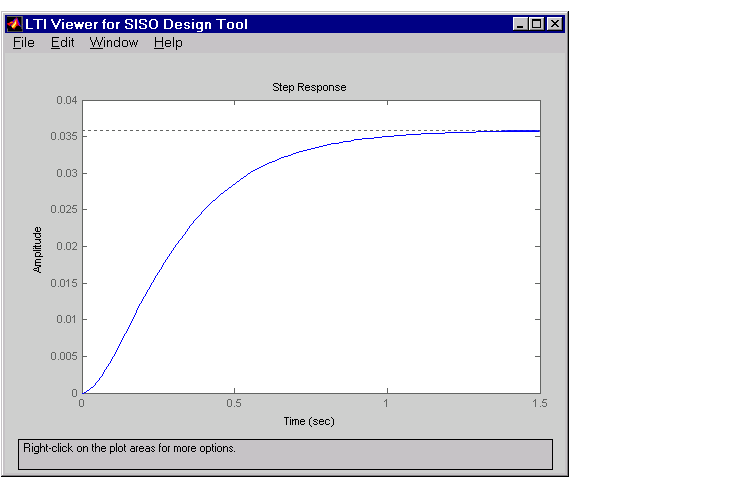Click the 0.5 tick label on time axis
Screen dimensions: 750x478
coord(234,403)
